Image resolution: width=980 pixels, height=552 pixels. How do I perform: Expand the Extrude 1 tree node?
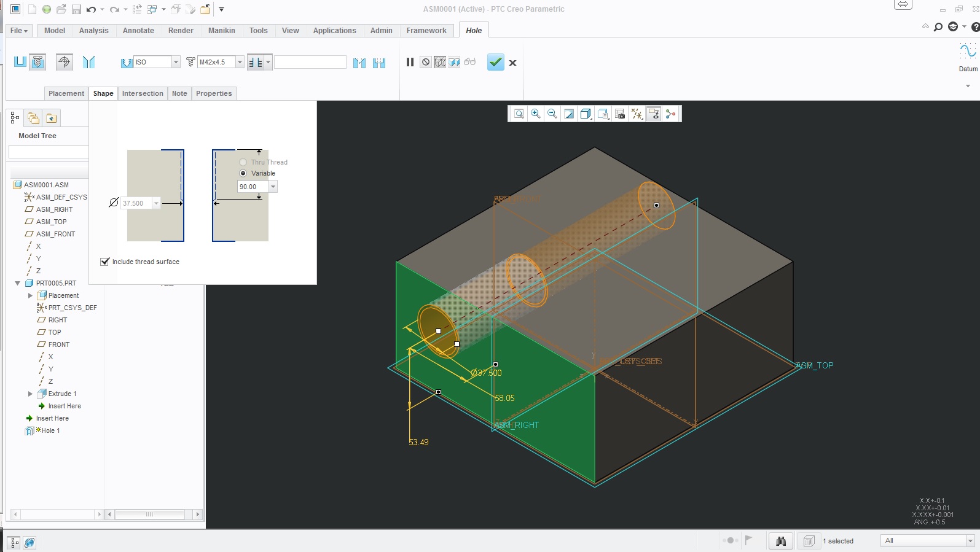30,394
